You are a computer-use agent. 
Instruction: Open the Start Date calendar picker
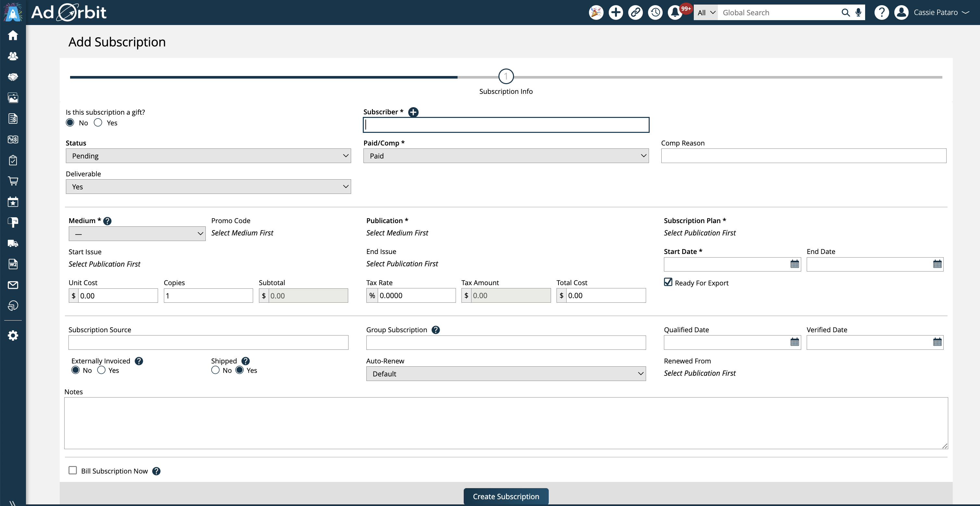[795, 264]
